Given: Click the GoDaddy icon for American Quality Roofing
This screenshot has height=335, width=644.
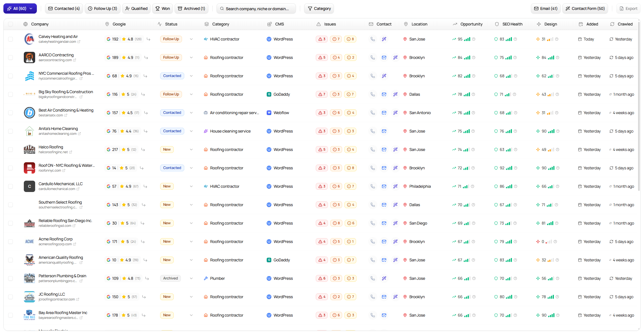Looking at the screenshot, I should pos(269,260).
